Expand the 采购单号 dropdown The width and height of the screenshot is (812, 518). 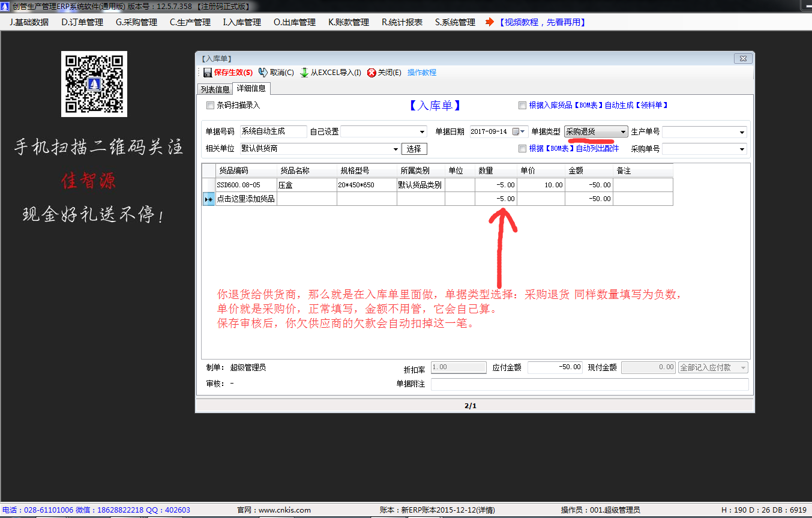coord(742,149)
